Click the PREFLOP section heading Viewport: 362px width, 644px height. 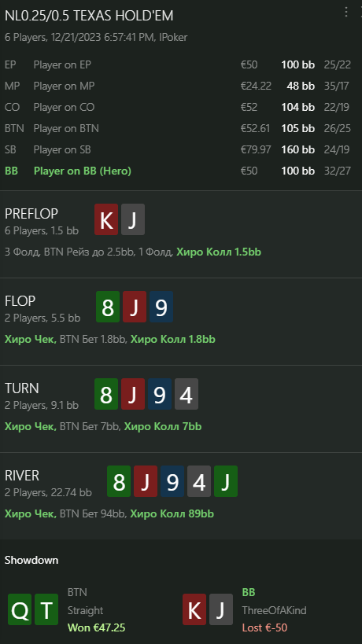coord(31,214)
